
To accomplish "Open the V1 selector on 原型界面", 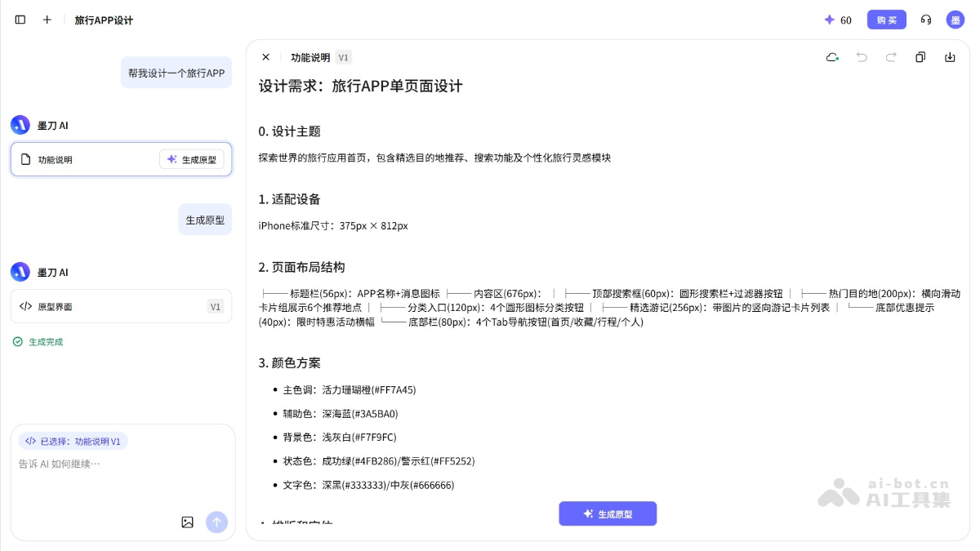I will (215, 306).
